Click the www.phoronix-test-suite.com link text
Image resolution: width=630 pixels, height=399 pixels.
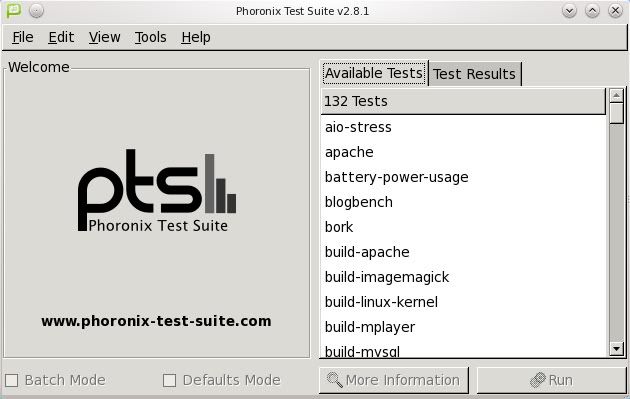[156, 321]
